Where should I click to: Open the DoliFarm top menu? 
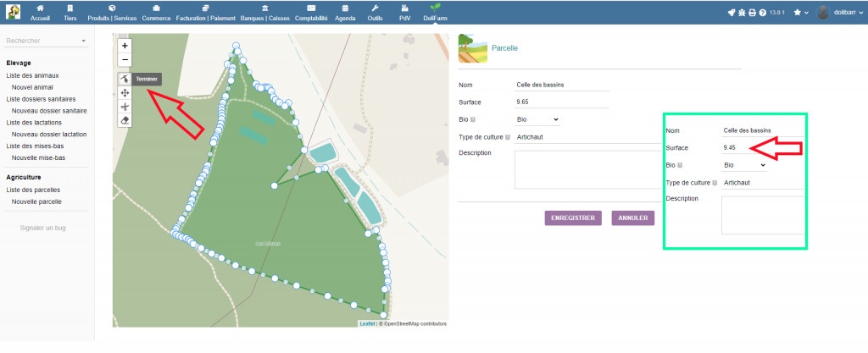click(x=435, y=12)
